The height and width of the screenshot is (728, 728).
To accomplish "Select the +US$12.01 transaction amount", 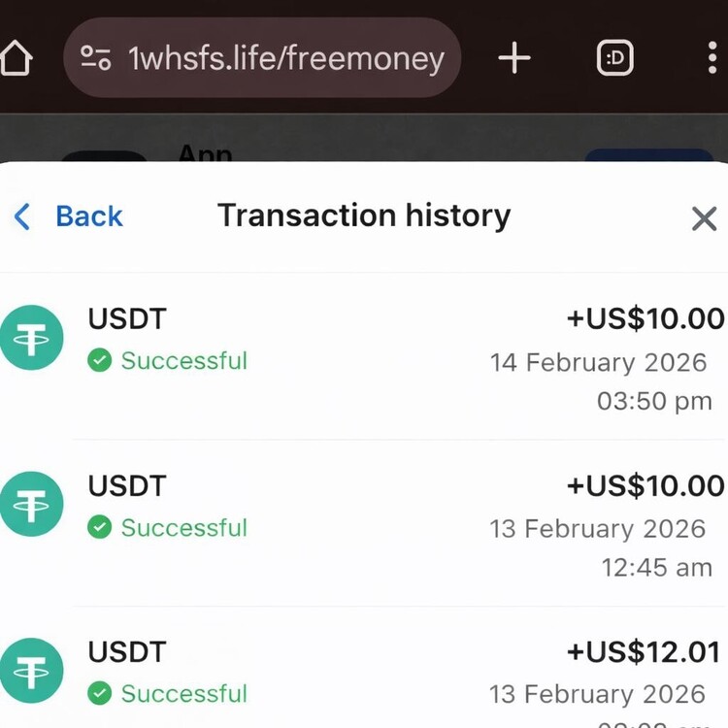I will coord(645,651).
